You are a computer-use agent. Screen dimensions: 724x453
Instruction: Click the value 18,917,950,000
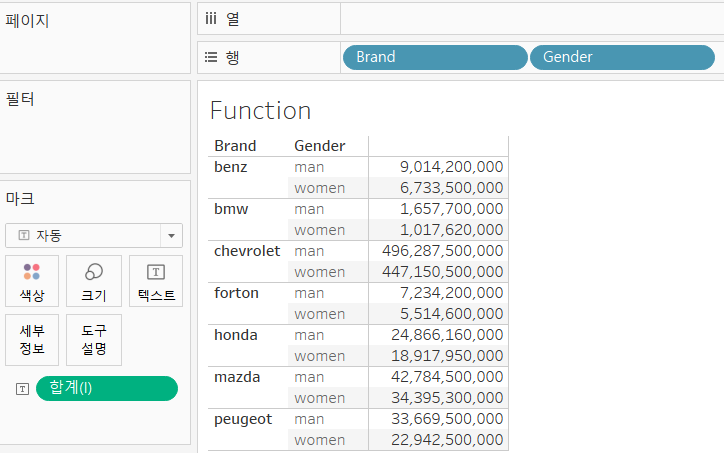(447, 356)
